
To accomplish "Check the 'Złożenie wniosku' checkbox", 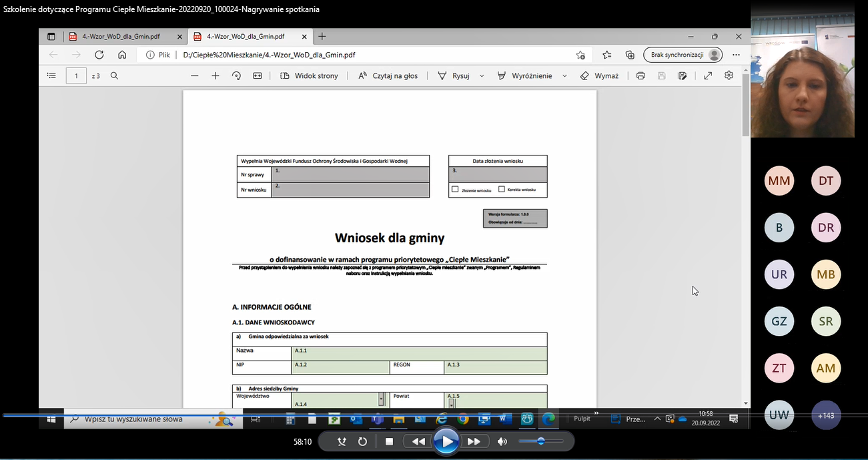I will 455,190.
